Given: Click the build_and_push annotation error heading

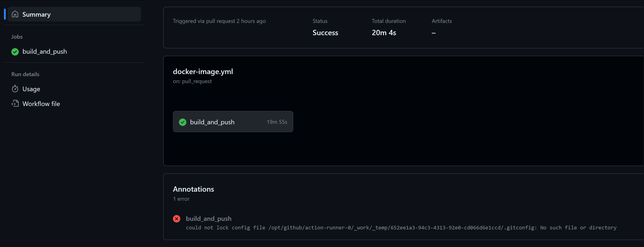Looking at the screenshot, I should [209, 219].
